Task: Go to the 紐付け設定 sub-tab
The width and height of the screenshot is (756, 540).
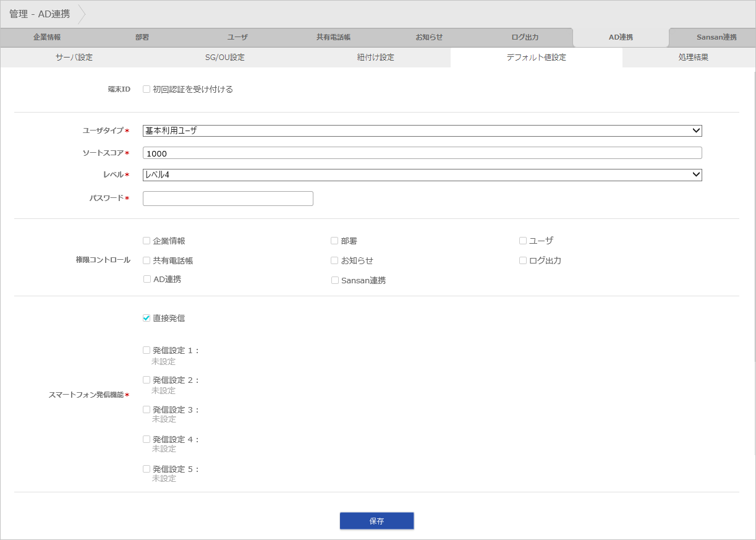Action: pyautogui.click(x=375, y=58)
